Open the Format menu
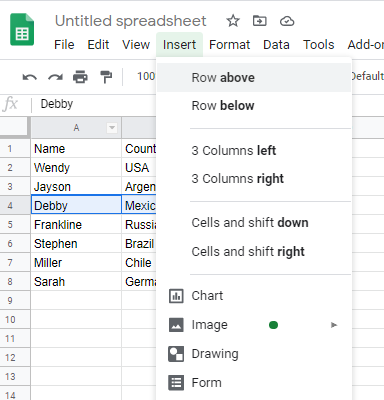384x400 pixels. pos(230,45)
